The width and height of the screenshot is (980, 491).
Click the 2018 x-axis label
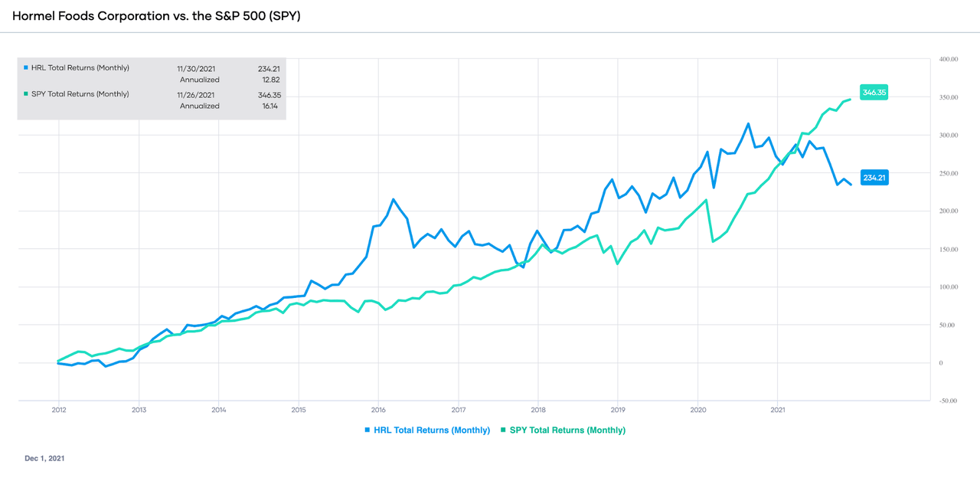(537, 409)
